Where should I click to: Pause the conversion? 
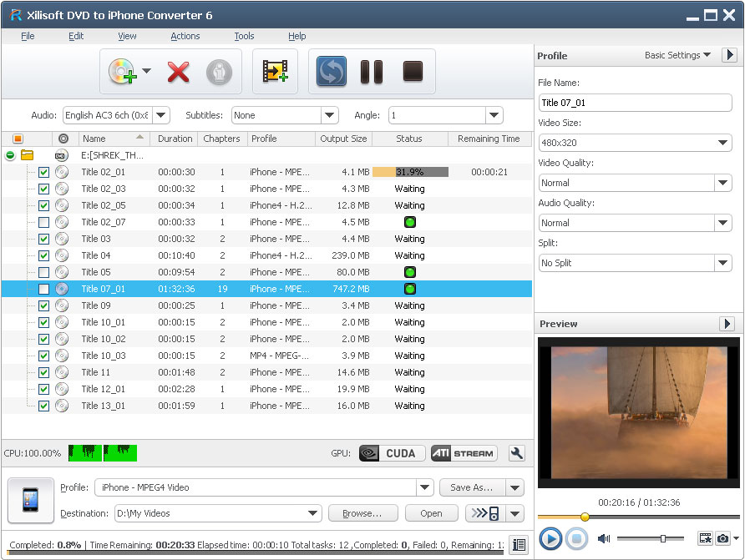[371, 72]
